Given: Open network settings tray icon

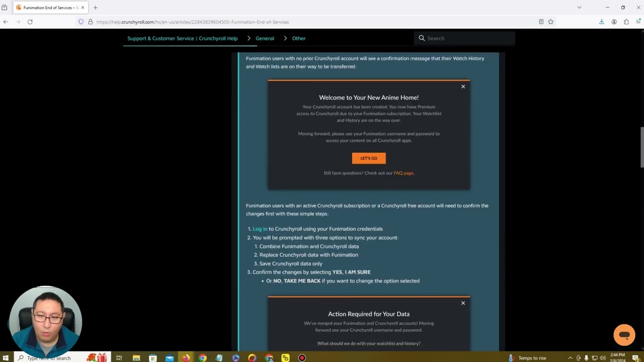Looking at the screenshot, I should (x=594, y=358).
